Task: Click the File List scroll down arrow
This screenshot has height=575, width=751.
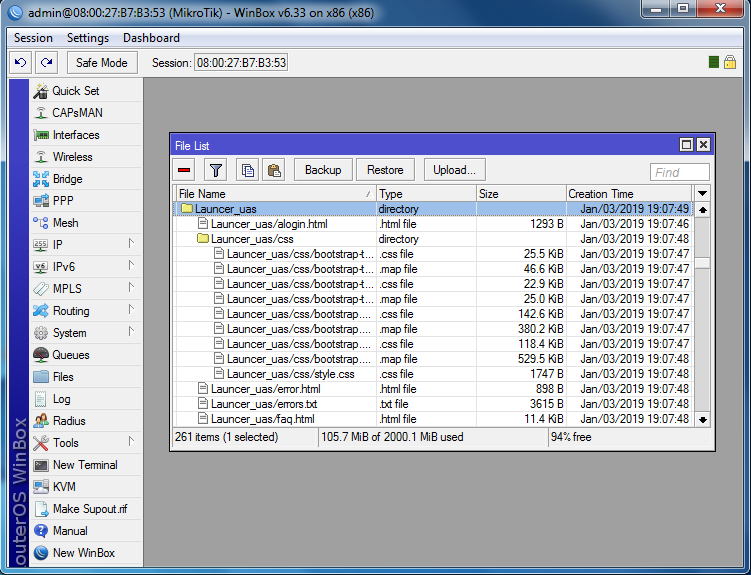Action: coord(703,420)
